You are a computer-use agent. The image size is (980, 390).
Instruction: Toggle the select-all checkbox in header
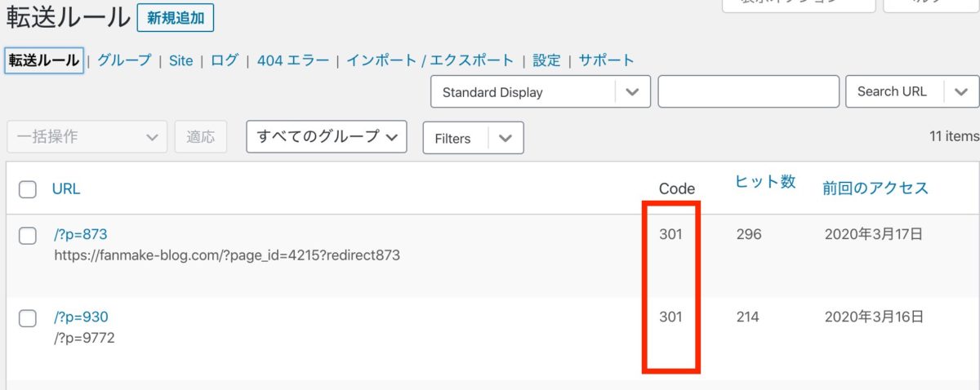tap(28, 189)
